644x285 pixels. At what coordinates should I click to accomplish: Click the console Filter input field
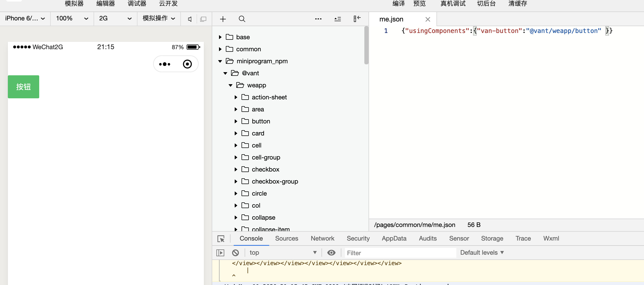coord(400,253)
